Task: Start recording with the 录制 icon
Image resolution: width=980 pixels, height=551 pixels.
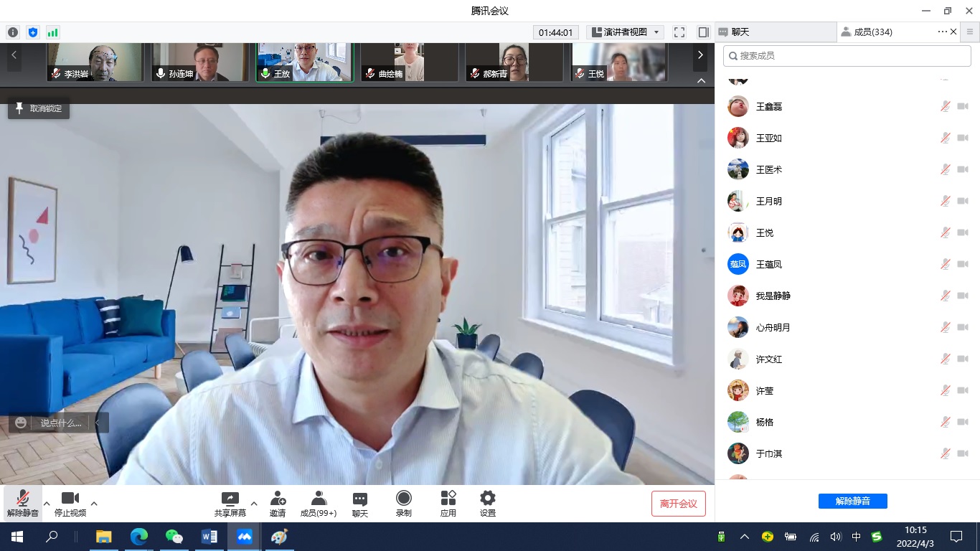Action: click(404, 499)
